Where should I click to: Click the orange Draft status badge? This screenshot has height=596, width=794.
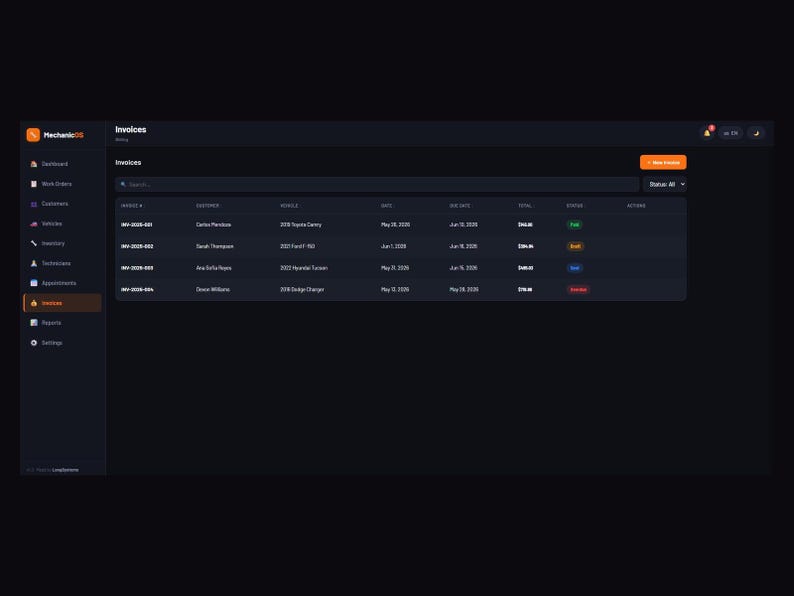pos(575,246)
